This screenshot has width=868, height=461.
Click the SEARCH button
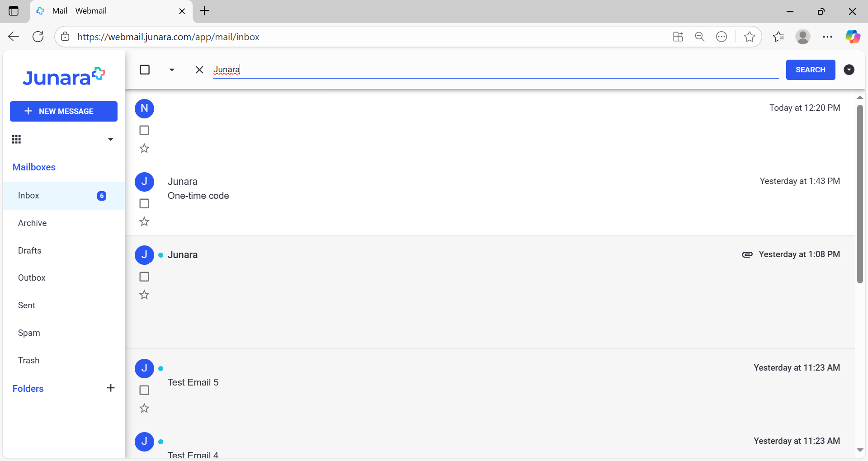pos(811,70)
